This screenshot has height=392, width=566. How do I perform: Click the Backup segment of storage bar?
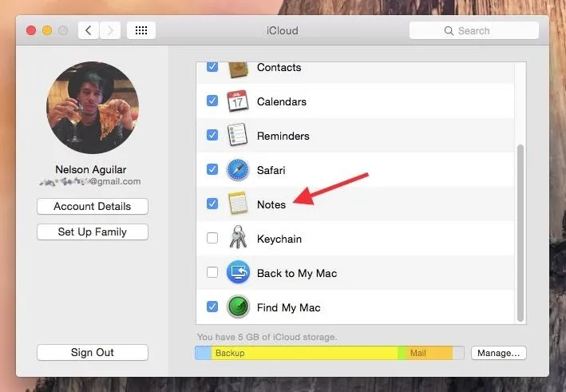[x=304, y=353]
